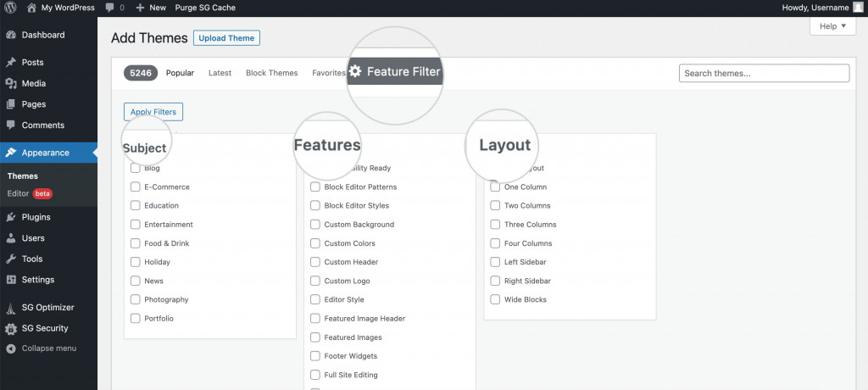Image resolution: width=868 pixels, height=390 pixels.
Task: Expand the Help dropdown tab
Action: pyautogui.click(x=832, y=26)
